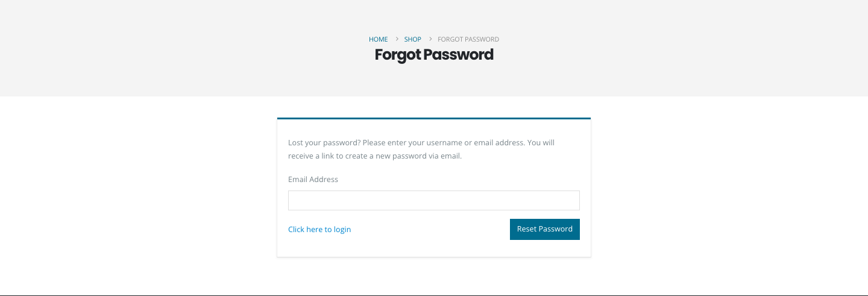Click the 'receive a link to create' text line
868x296 pixels.
[374, 156]
